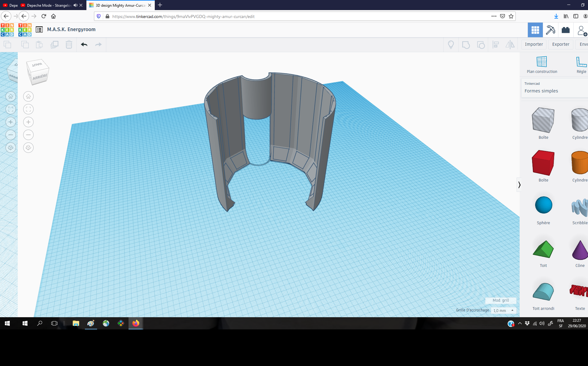
Task: Open the Blocks (Minecraft pickaxe) view
Action: pyautogui.click(x=550, y=30)
